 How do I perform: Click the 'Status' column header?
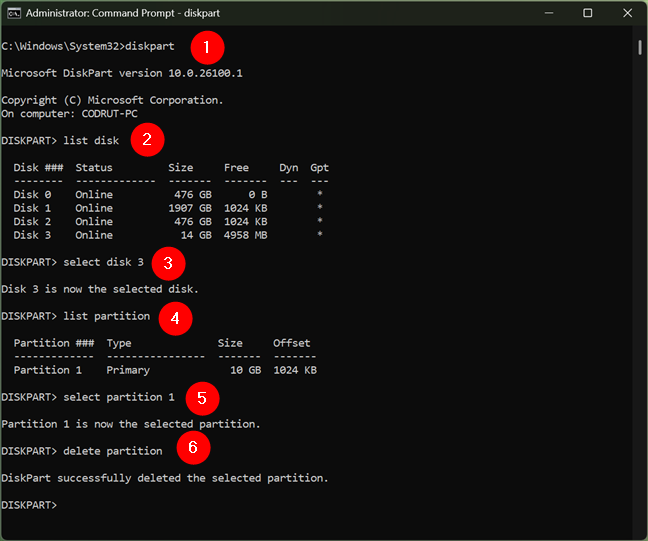(x=94, y=168)
